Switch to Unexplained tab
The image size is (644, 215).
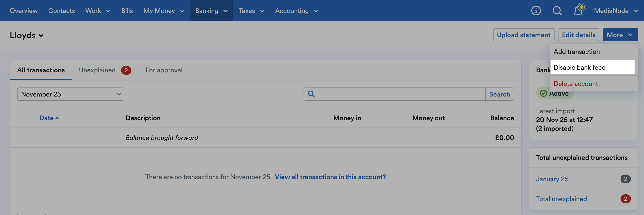click(105, 70)
